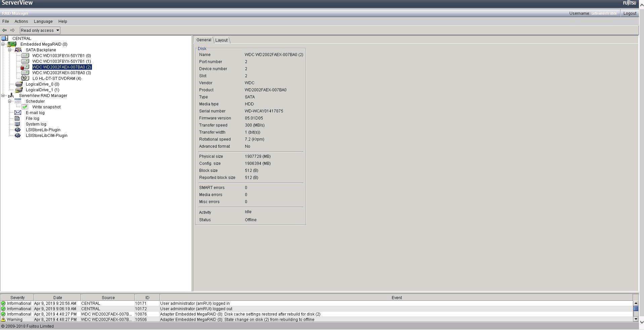Viewport: 644px width, 330px height.
Task: Click the back arrow navigation icon
Action: coord(4,30)
